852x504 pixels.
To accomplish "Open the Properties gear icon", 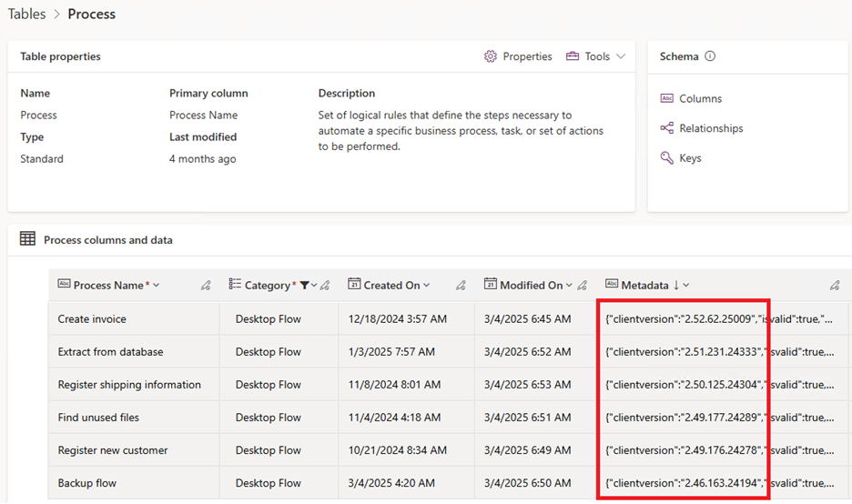I will pyautogui.click(x=490, y=56).
